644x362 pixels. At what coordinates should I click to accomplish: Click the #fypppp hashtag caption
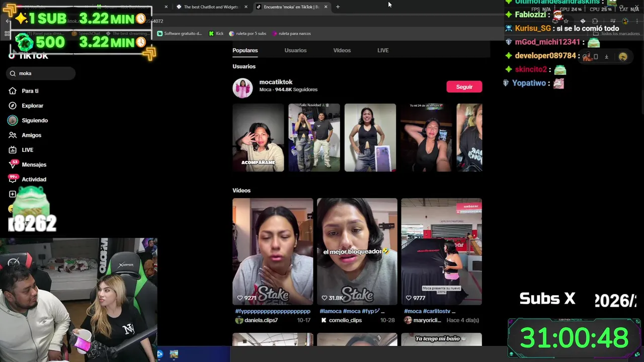point(273,311)
